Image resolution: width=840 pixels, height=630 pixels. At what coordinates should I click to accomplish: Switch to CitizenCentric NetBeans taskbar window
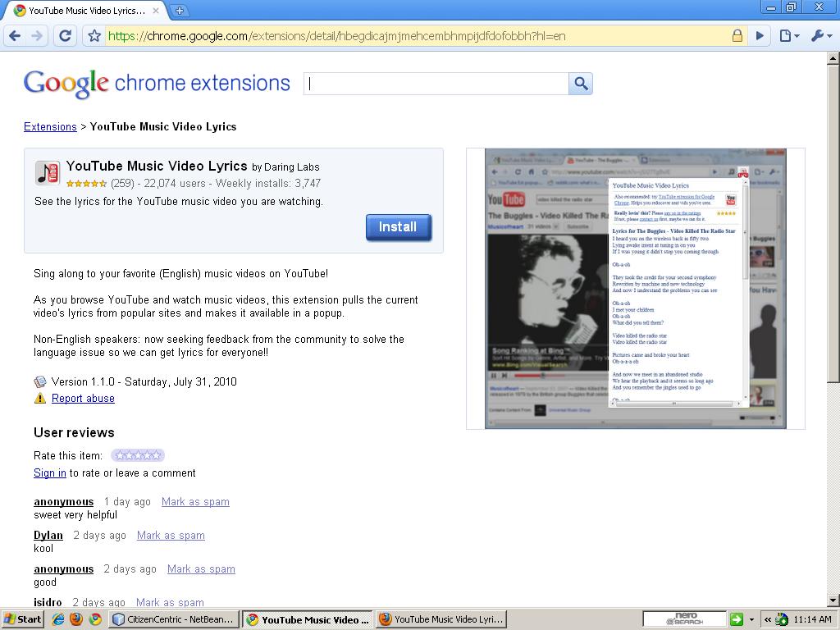click(174, 619)
